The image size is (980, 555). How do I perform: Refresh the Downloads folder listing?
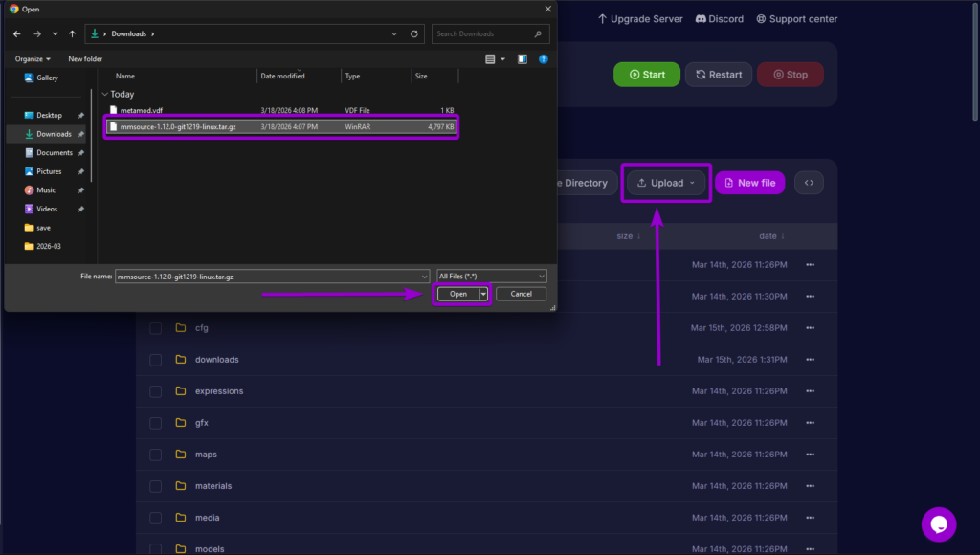[413, 33]
